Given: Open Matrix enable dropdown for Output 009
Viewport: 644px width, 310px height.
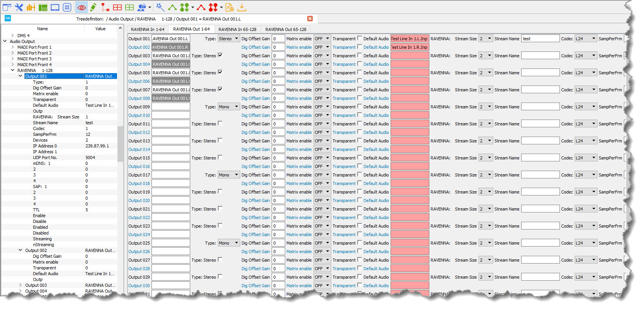Looking at the screenshot, I should pyautogui.click(x=322, y=107).
